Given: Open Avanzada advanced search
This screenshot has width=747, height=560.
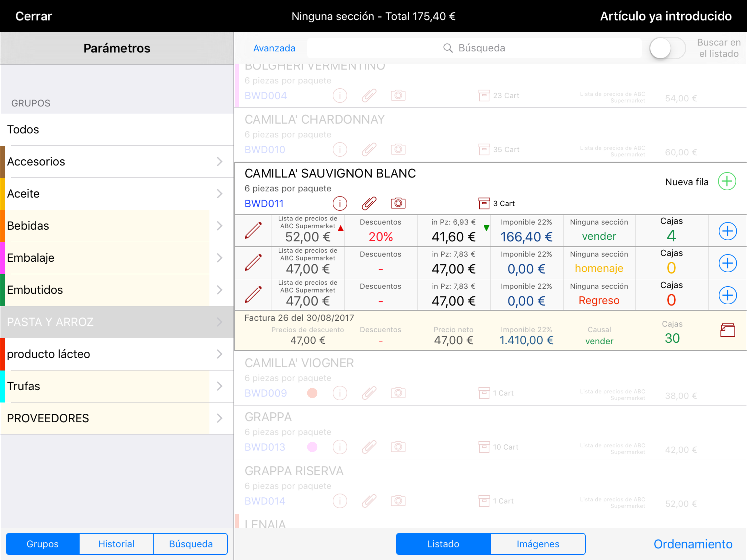Looking at the screenshot, I should [274, 48].
